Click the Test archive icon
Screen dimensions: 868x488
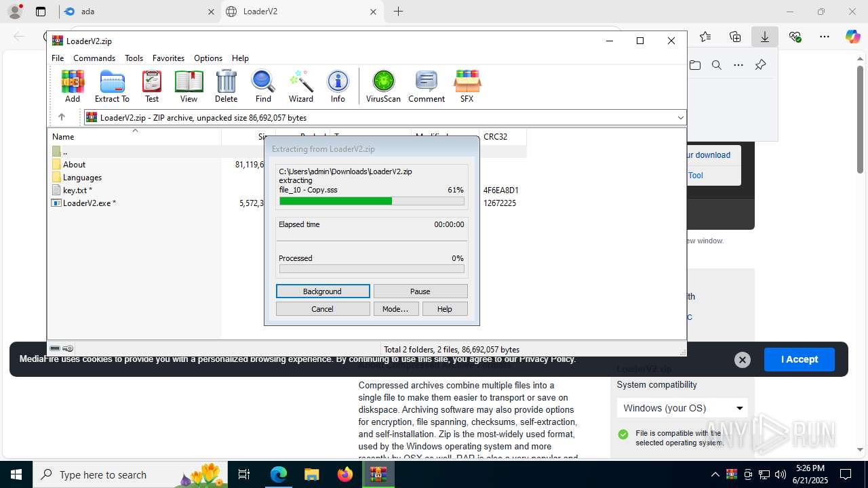pos(152,86)
